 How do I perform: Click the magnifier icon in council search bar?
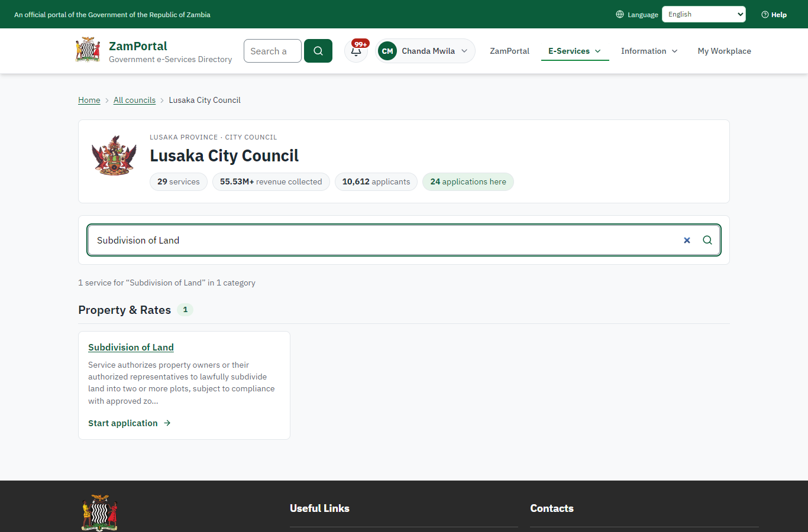pyautogui.click(x=707, y=240)
